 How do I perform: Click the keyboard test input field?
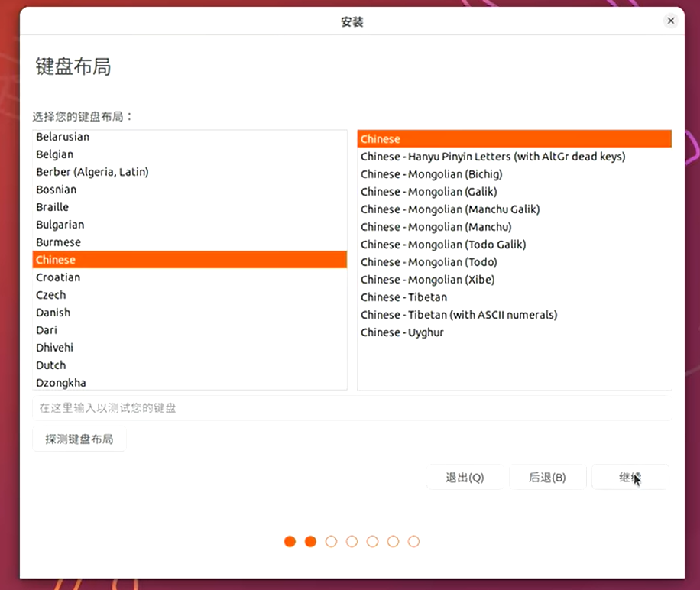click(x=352, y=408)
